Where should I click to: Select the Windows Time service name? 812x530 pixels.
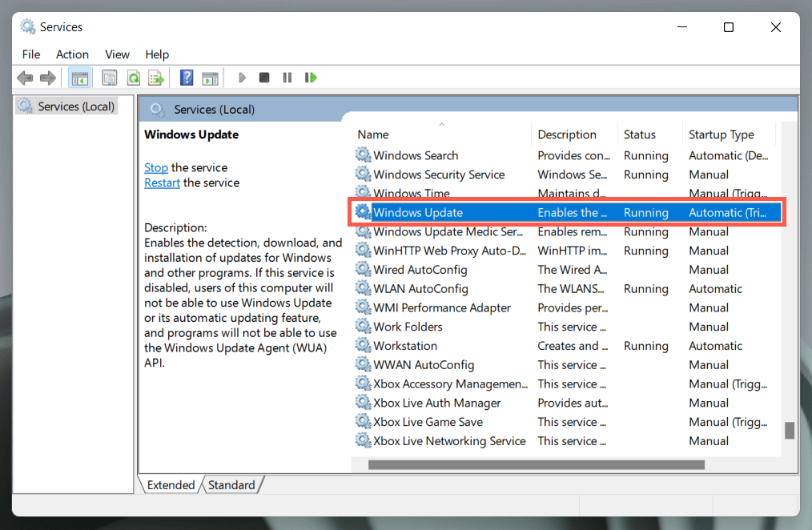pos(411,194)
